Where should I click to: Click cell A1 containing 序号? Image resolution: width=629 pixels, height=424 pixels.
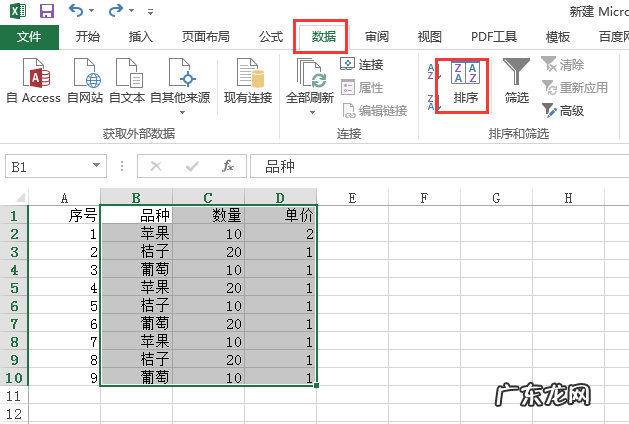click(x=64, y=215)
